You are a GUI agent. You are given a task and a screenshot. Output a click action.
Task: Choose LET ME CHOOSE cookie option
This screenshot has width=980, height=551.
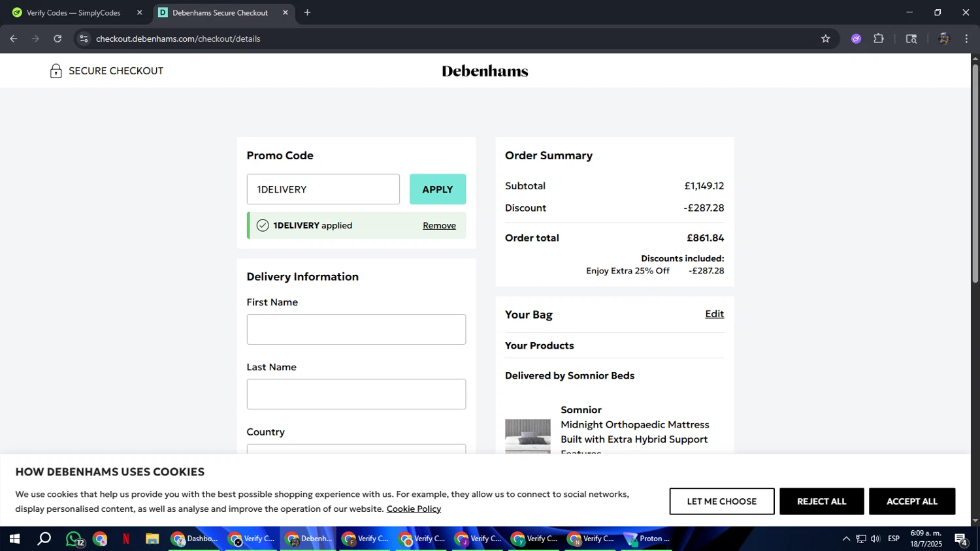722,501
